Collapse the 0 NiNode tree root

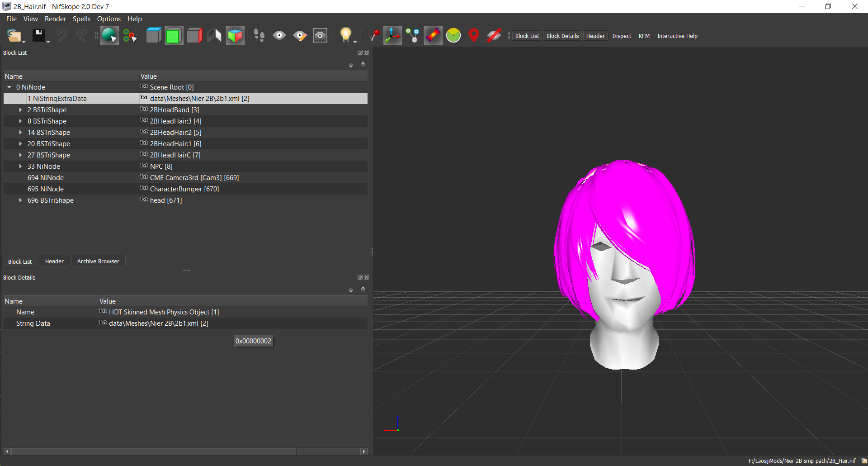point(9,87)
